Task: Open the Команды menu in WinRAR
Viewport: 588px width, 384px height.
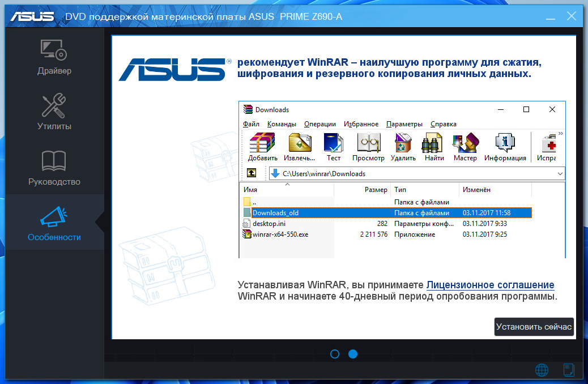Action: [x=282, y=123]
